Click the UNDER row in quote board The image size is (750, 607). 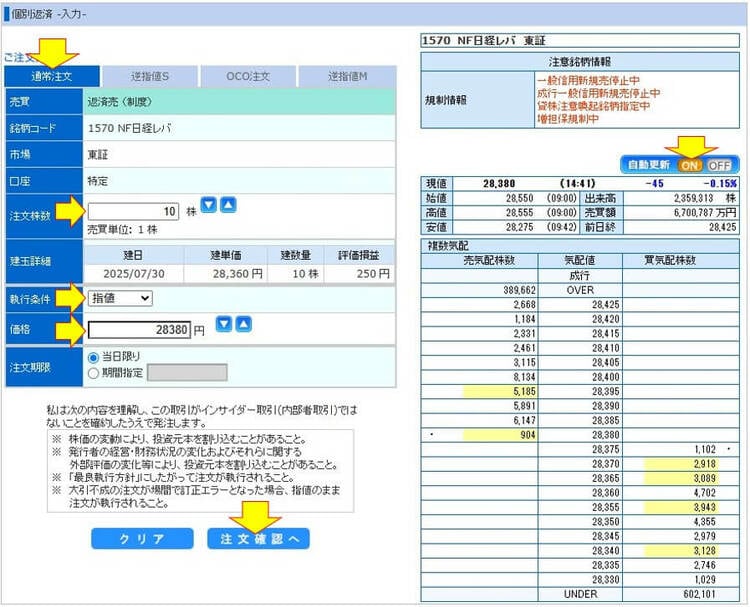pos(580,594)
